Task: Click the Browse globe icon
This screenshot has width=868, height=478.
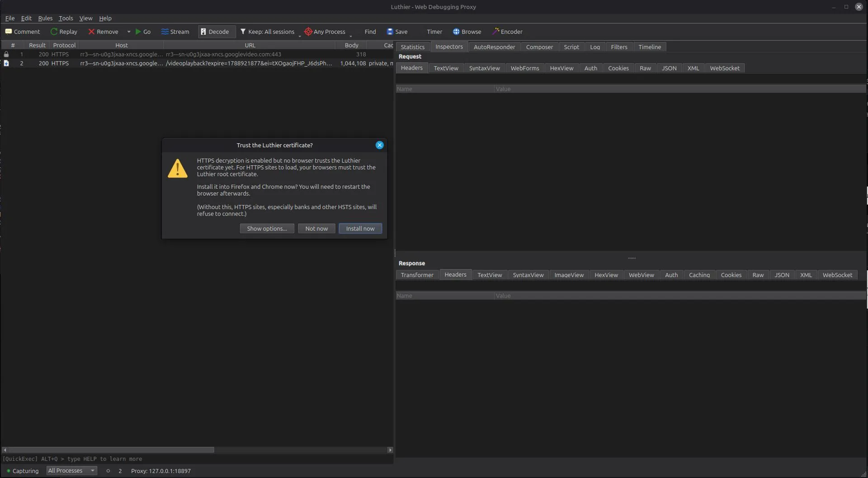Action: (x=456, y=32)
